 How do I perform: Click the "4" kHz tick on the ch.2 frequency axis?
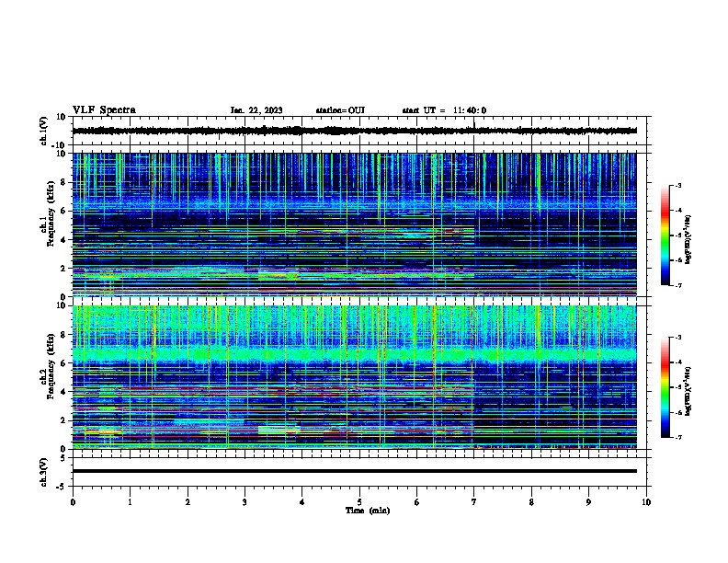pos(63,392)
